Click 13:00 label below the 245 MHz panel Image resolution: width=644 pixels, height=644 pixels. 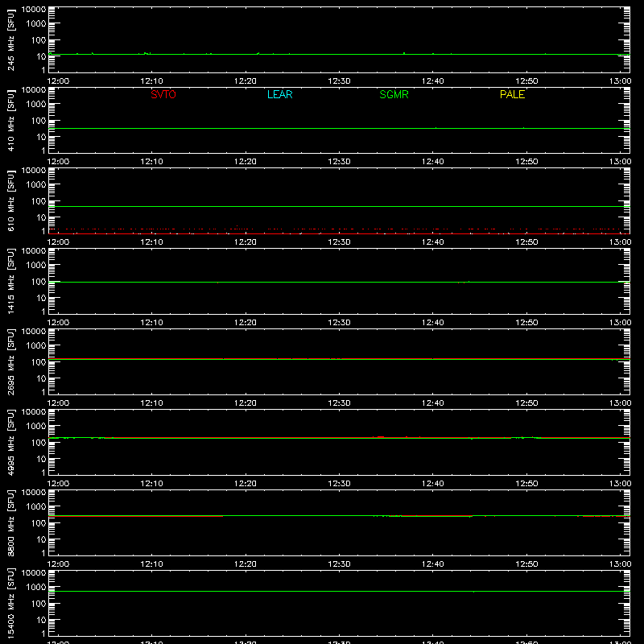coord(620,81)
